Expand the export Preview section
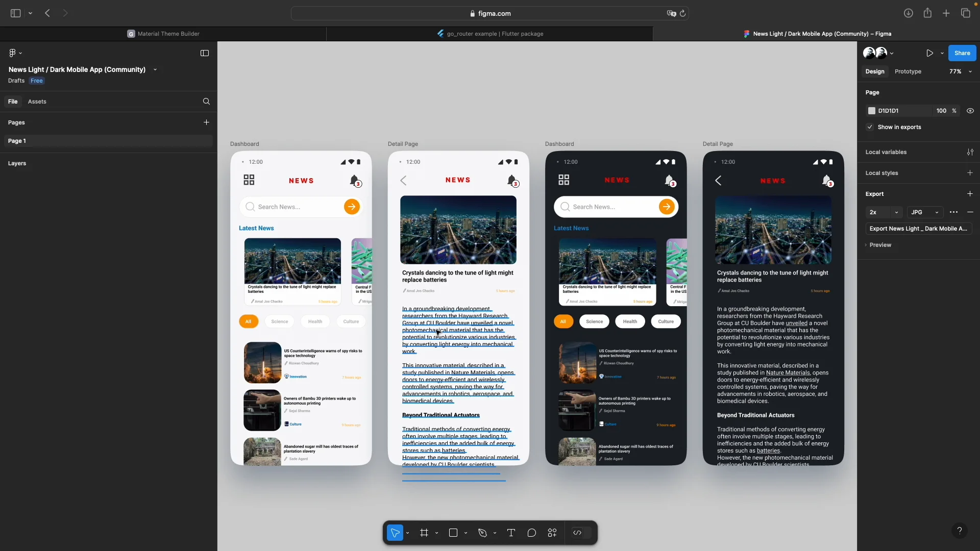The height and width of the screenshot is (551, 980). coord(879,245)
